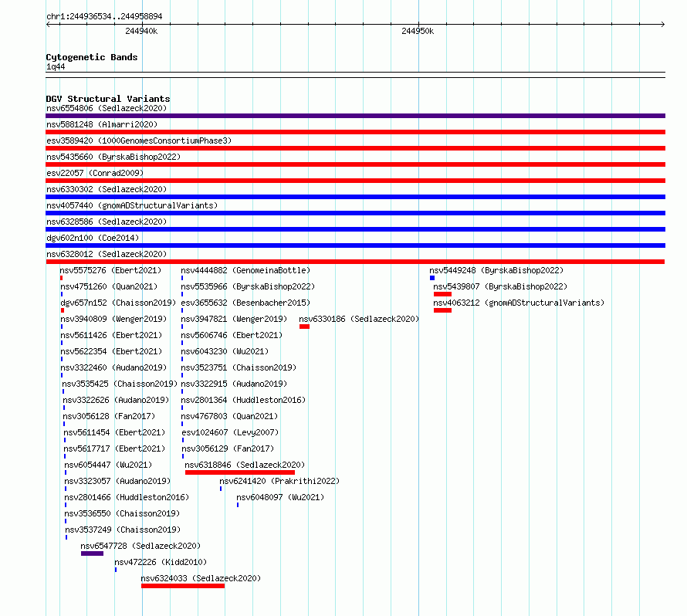Select nsv3056129 (Fan2017) label

[228, 448]
